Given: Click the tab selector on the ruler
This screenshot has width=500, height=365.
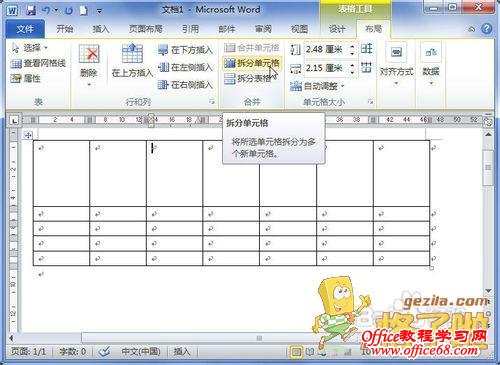Looking at the screenshot, I should click(14, 120).
